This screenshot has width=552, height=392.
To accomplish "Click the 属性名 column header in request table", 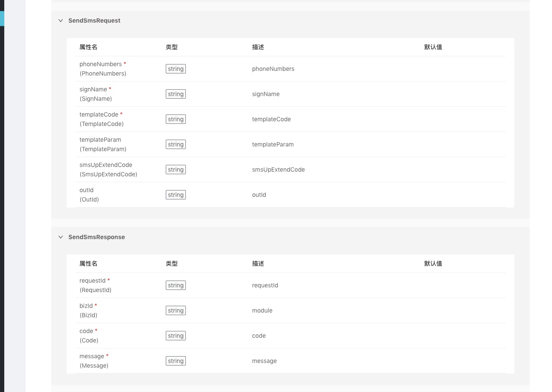I will (88, 47).
